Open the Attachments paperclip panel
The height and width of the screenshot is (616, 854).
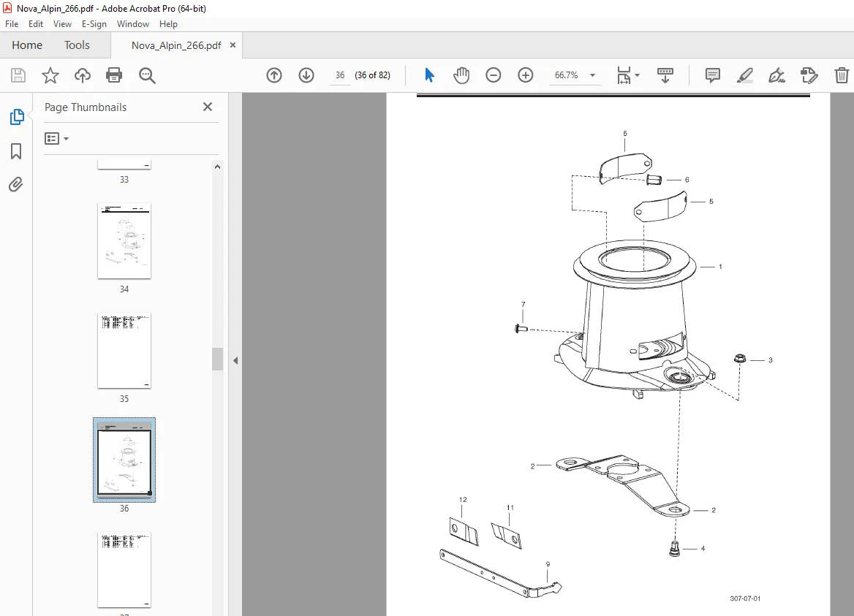tap(16, 185)
